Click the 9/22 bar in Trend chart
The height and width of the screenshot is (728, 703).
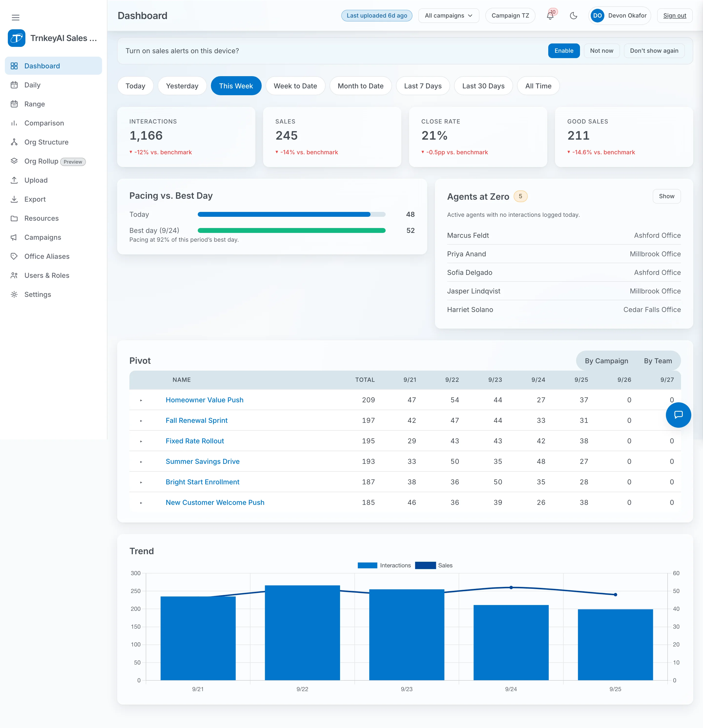[302, 633]
